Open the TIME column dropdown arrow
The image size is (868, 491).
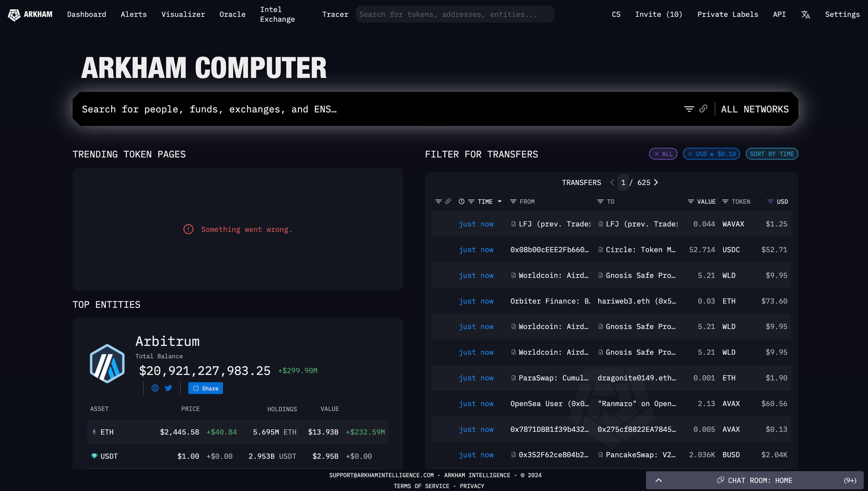[500, 201]
